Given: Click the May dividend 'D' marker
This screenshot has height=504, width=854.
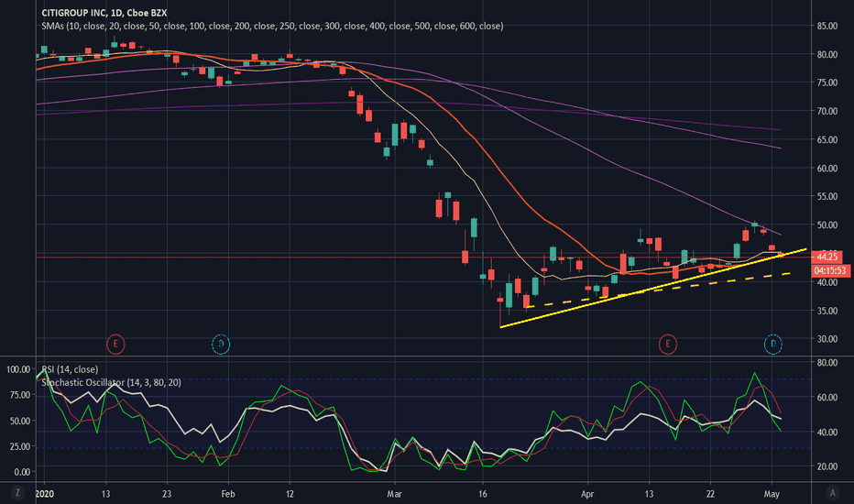Looking at the screenshot, I should click(x=772, y=344).
